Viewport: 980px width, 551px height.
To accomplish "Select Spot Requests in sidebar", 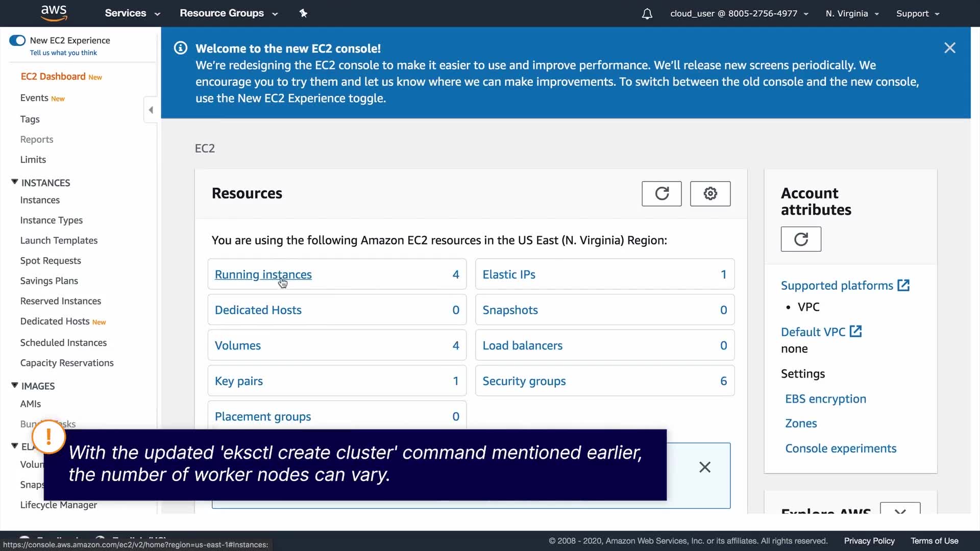I will tap(51, 261).
